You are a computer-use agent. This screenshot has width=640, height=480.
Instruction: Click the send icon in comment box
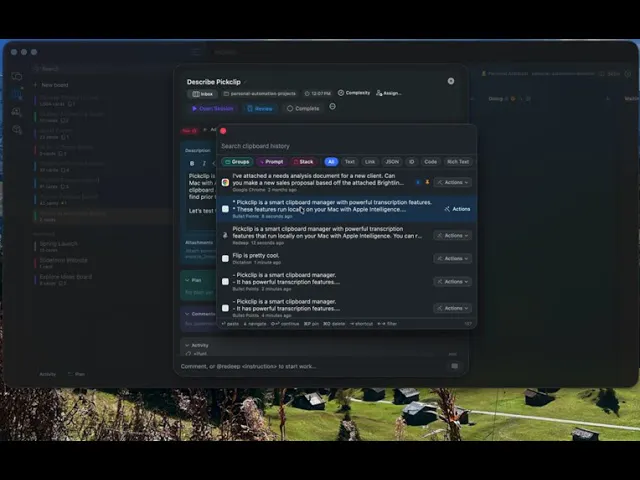coord(455,366)
